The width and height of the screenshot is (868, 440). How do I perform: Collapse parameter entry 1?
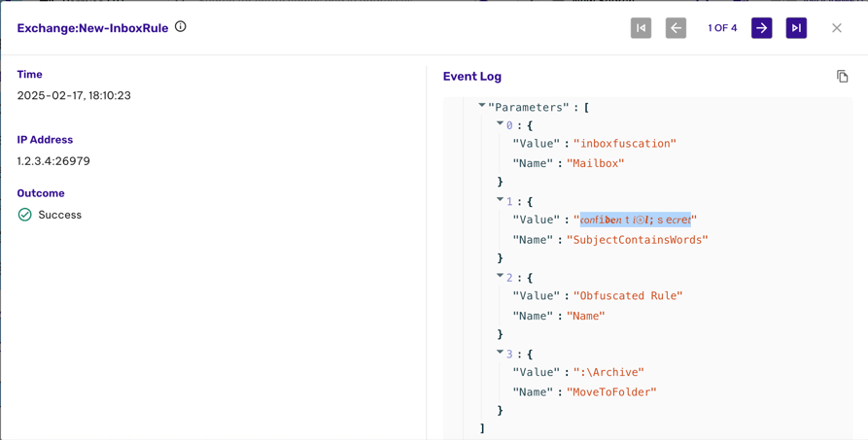(x=501, y=199)
